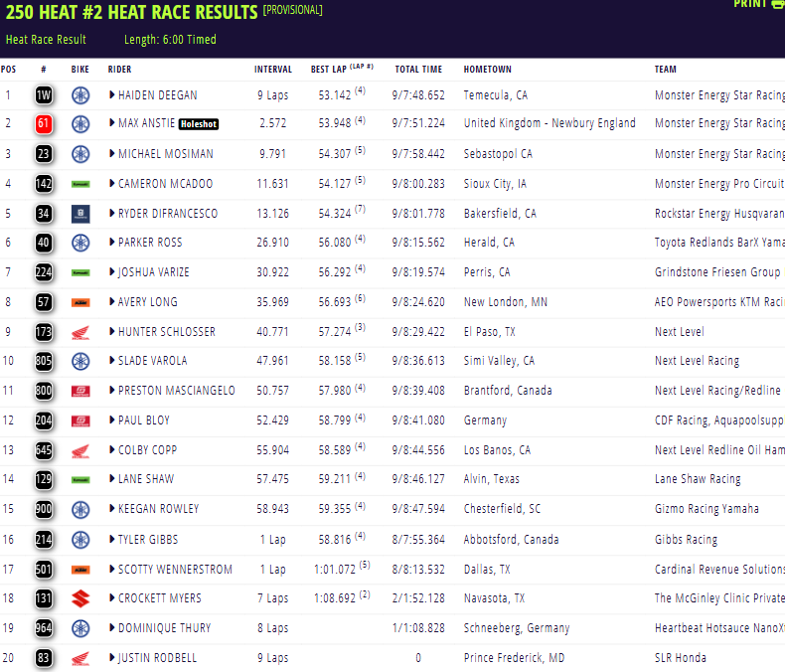Sort by HOMETOWN column header

click(488, 70)
